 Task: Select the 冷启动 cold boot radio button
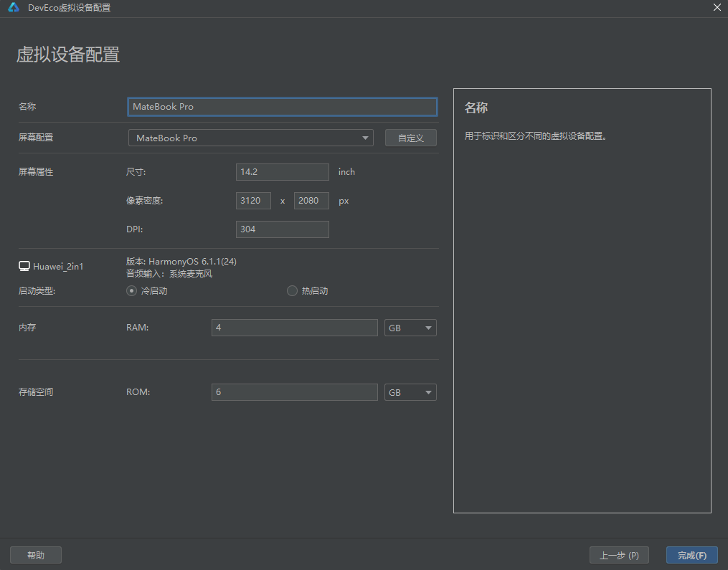[x=131, y=290]
